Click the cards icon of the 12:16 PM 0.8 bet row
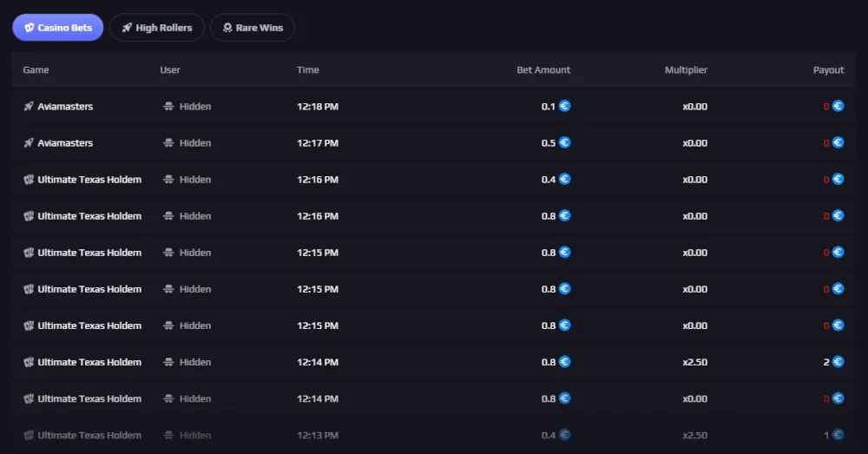 pos(29,216)
